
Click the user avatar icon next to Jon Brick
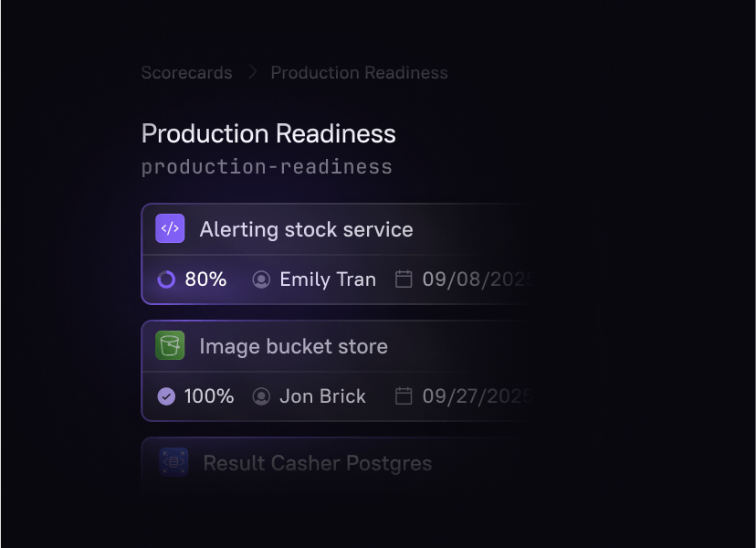pos(261,396)
